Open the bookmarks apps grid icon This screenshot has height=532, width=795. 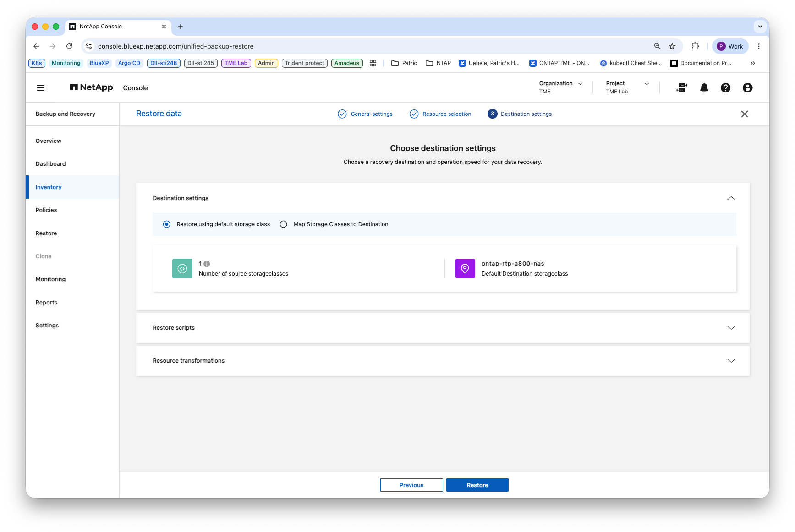373,63
